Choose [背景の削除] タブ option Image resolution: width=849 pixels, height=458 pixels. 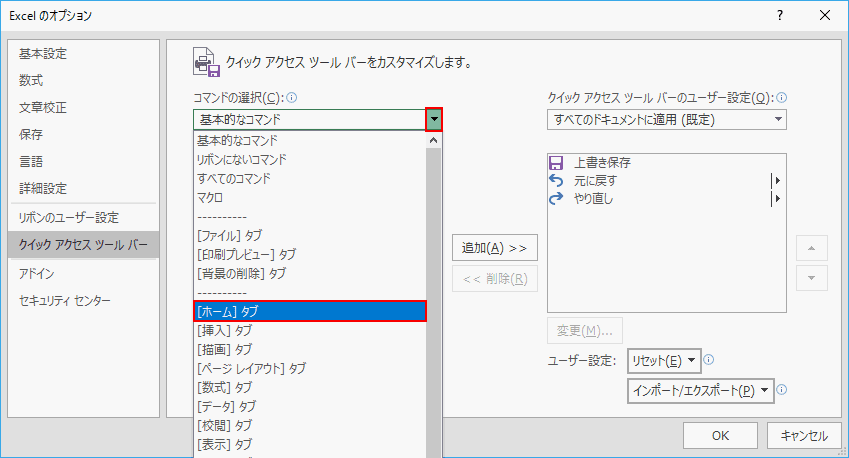(310, 273)
